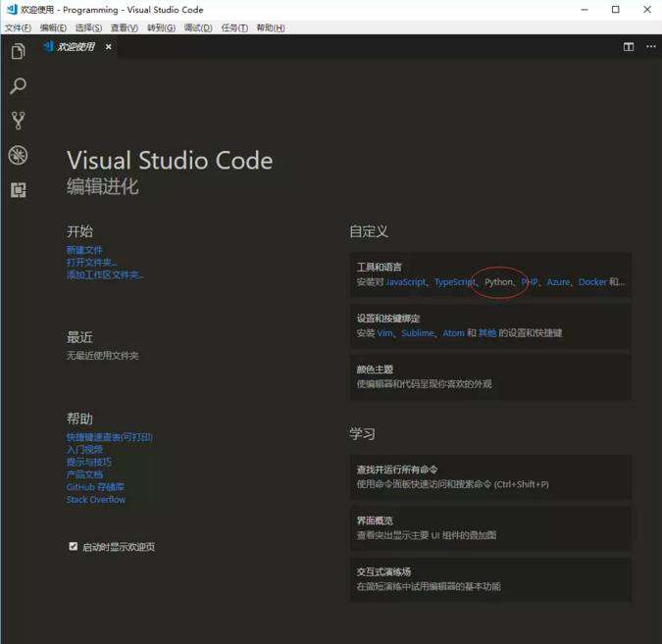Maximize the Visual Studio Code window

(616, 9)
